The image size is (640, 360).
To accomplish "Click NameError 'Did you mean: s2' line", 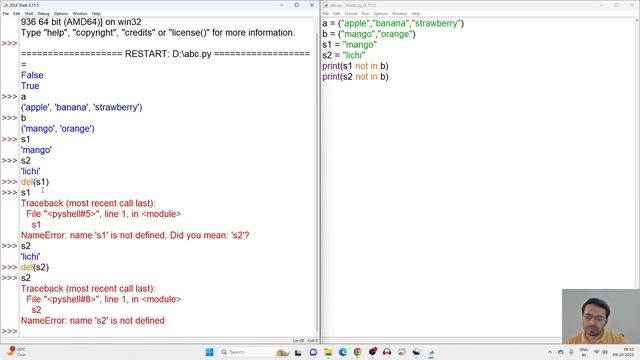I will click(x=135, y=235).
